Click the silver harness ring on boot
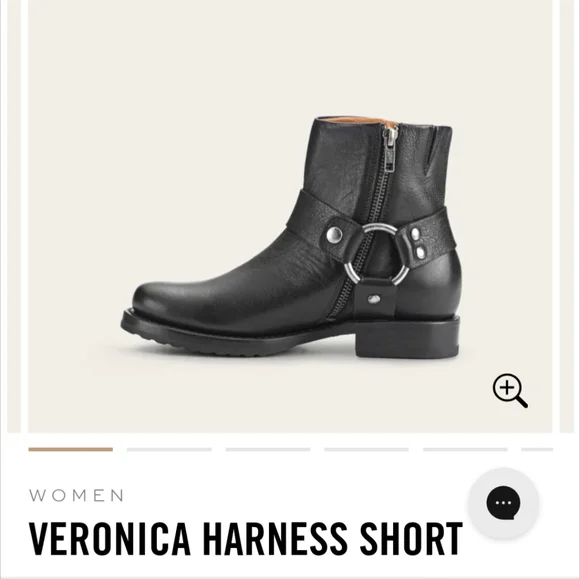 377,255
